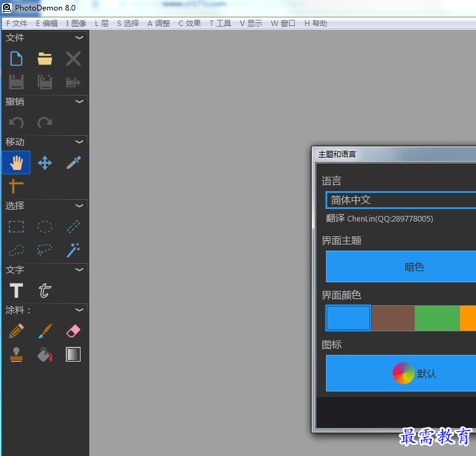Viewport: 476px width, 456px height.
Task: Open an image with the folder icon
Action: [x=45, y=59]
